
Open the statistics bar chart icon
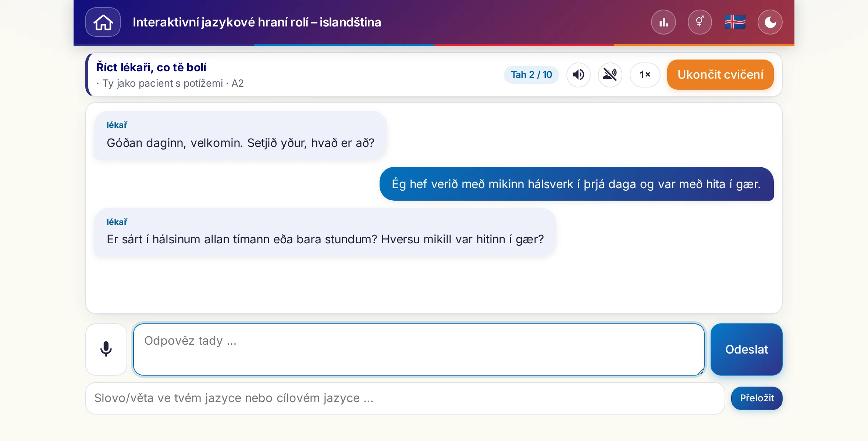664,22
